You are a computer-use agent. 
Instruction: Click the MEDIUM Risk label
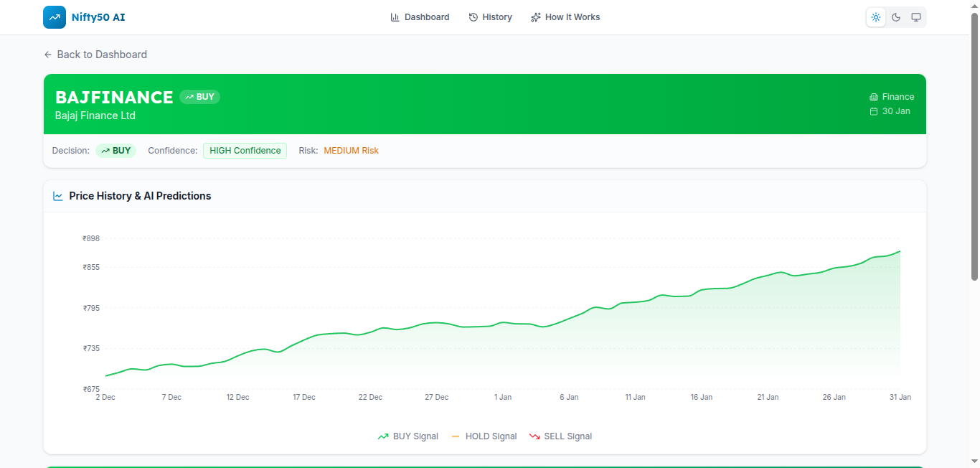[351, 151]
